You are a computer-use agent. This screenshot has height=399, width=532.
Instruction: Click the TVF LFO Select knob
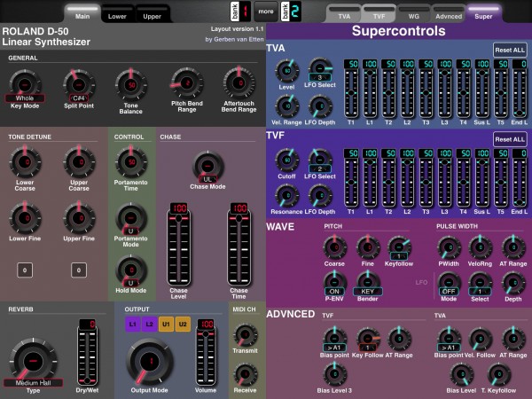320,159
